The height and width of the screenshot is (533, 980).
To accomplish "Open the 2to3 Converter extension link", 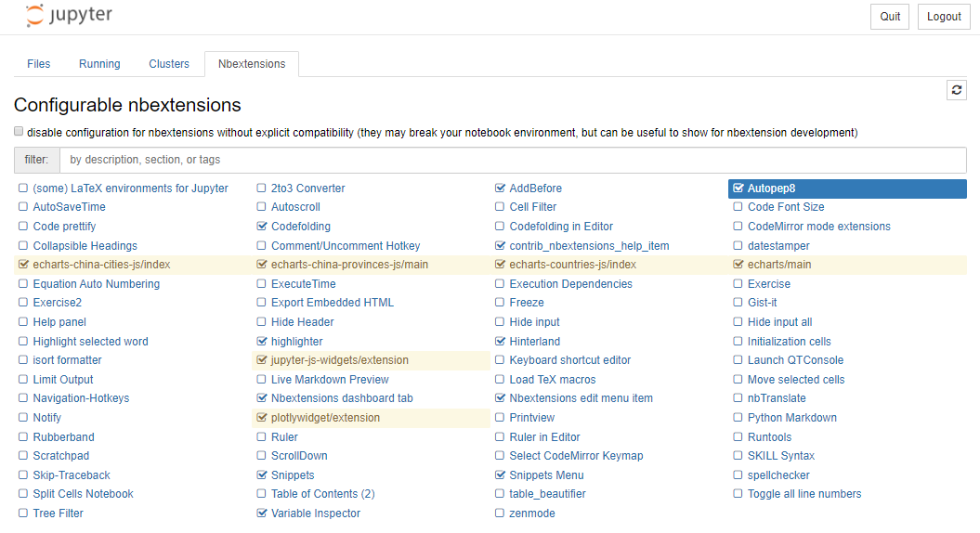I will point(308,188).
